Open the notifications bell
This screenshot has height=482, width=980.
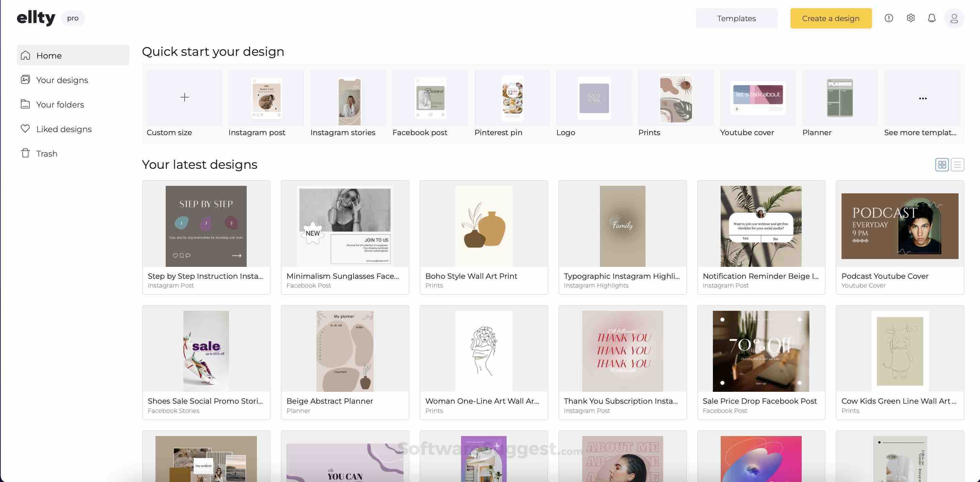[932, 18]
